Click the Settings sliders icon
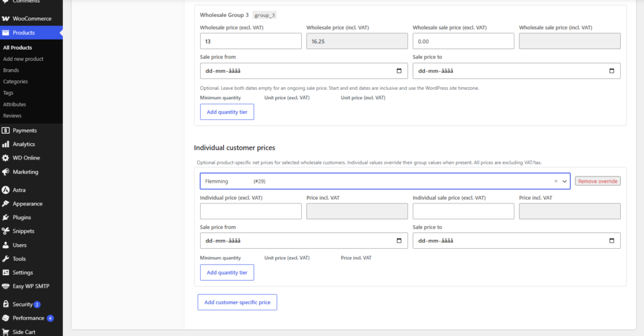Screen dimensions: 644x336 click(6, 273)
